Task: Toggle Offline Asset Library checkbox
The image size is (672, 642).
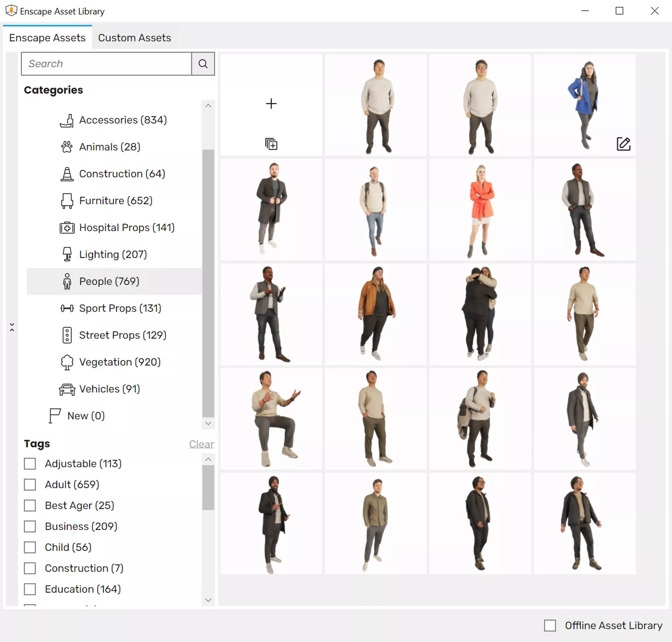Action: coord(549,625)
